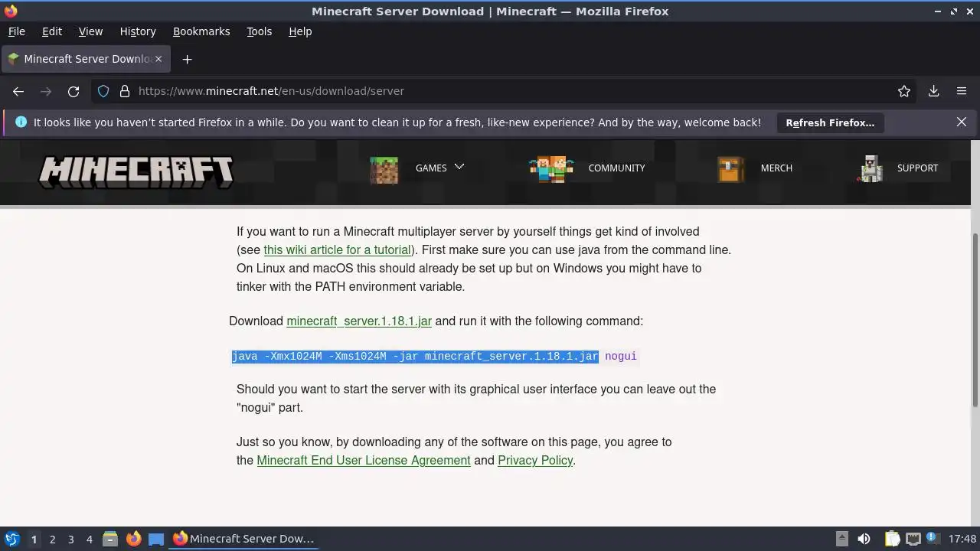Open 'this wiki article for a tutorial' link
This screenshot has height=551, width=980.
pyautogui.click(x=337, y=250)
